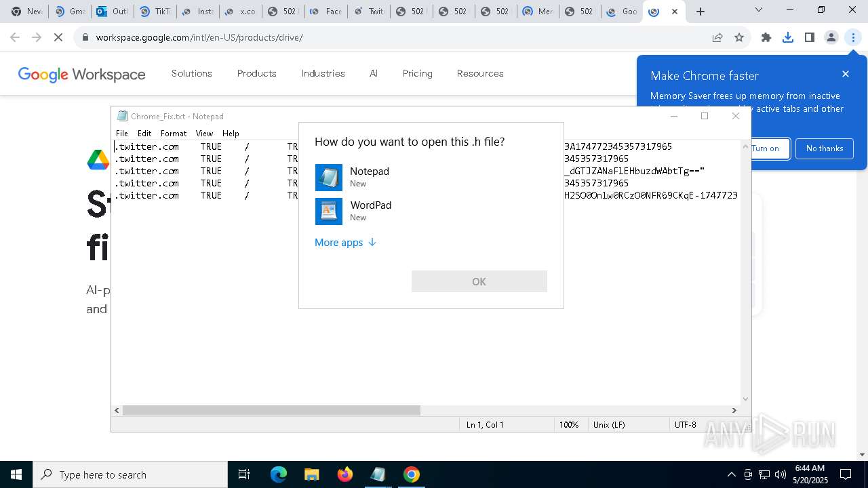Click taskbar search box
This screenshot has width=868, height=488.
[130, 474]
